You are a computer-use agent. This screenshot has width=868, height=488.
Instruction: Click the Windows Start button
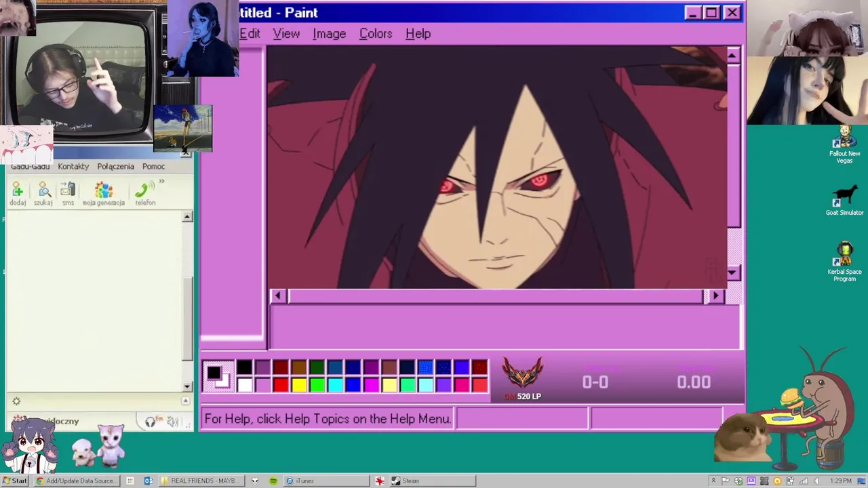click(14, 481)
